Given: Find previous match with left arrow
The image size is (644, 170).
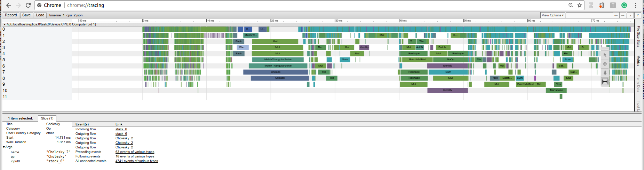Looking at the screenshot, I should 616,15.
